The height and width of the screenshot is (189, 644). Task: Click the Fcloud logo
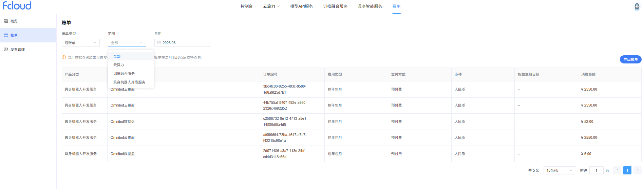pos(17,6)
